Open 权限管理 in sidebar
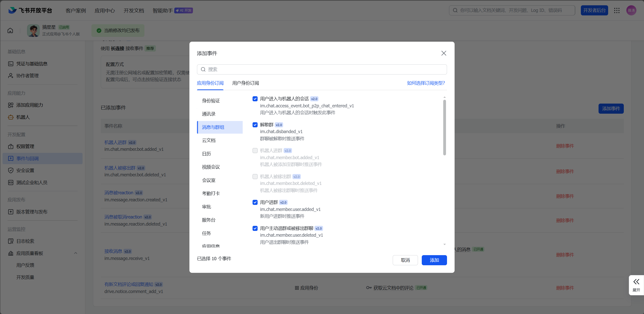The image size is (644, 314). coord(25,147)
